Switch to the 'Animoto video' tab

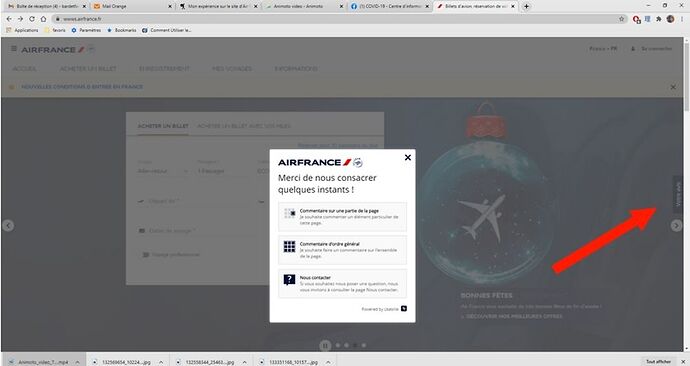click(304, 6)
